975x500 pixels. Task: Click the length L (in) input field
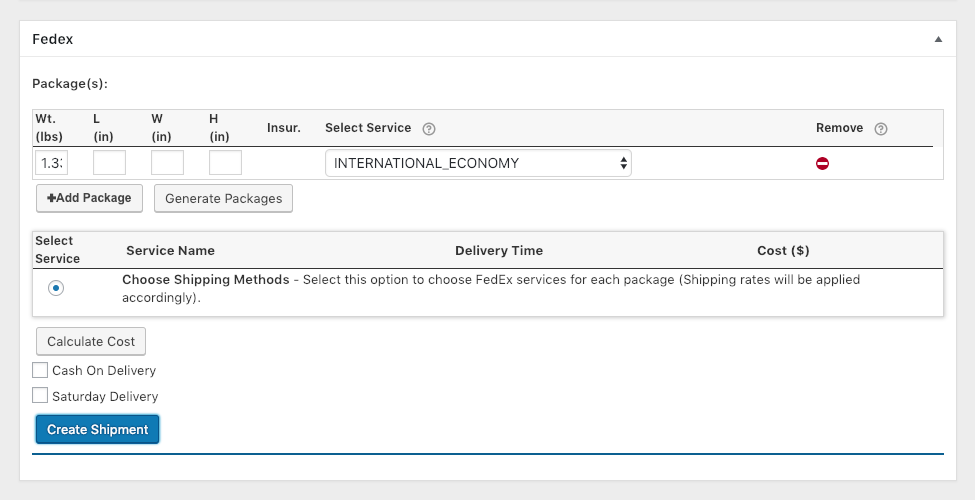109,163
